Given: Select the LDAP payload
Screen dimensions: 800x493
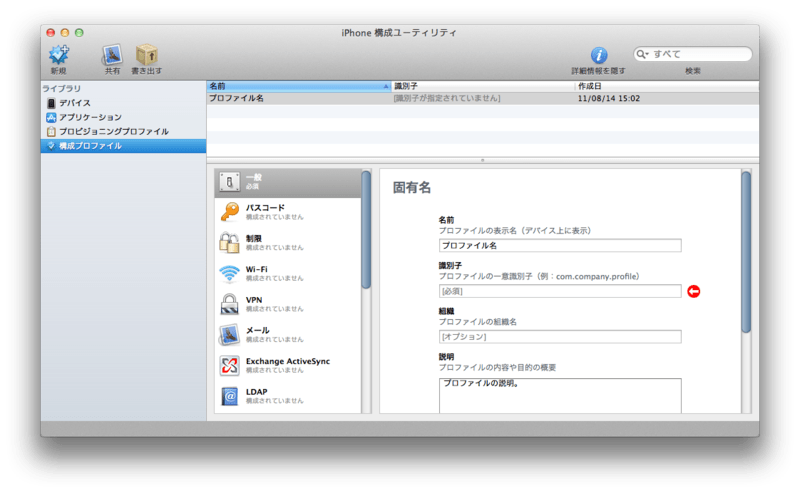Looking at the screenshot, I should click(x=230, y=396).
